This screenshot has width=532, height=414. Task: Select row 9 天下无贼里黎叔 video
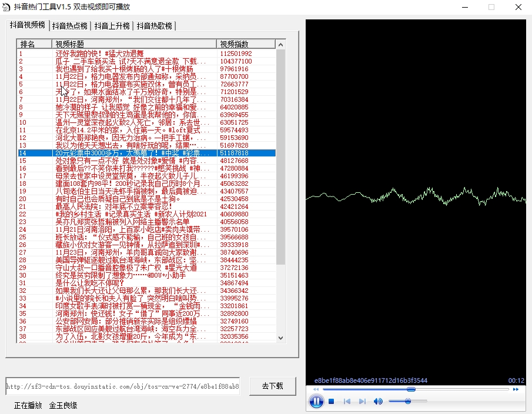point(146,115)
